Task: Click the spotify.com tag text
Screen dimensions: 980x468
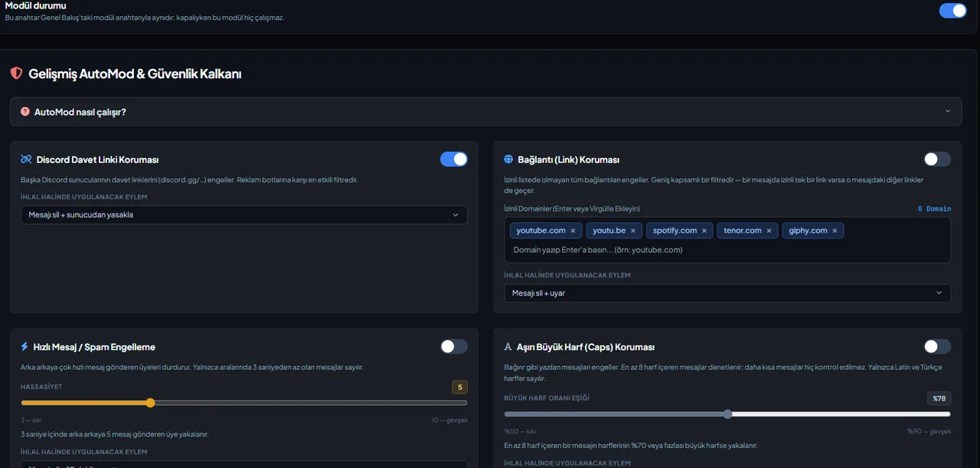Action: 675,231
